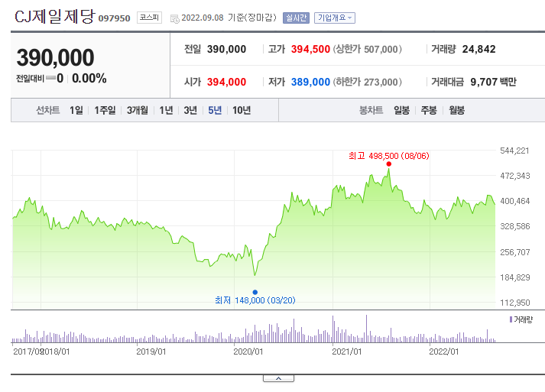Screen dimensions: 545x392
Task: Click the 400,464 y-axis label
Action: coord(514,201)
